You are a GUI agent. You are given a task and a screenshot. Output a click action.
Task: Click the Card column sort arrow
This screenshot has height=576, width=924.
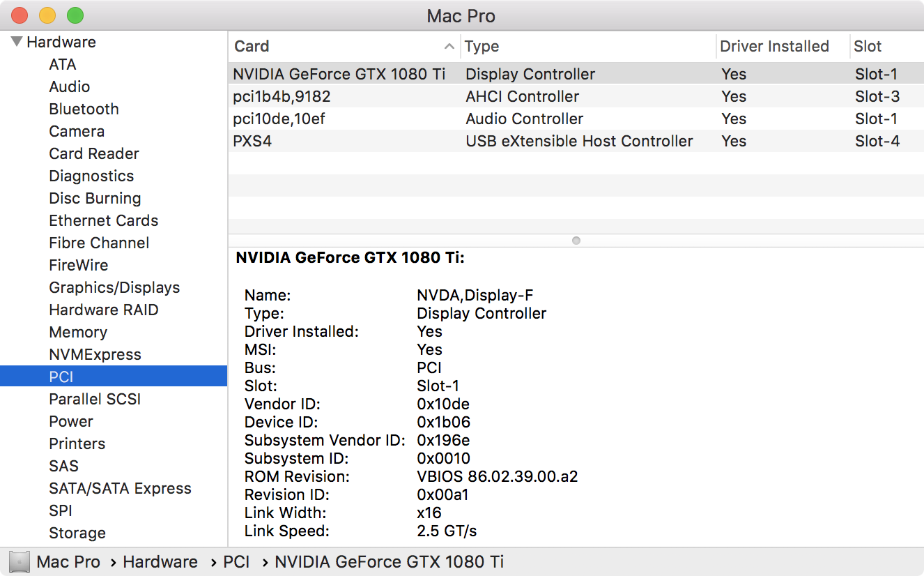449,47
